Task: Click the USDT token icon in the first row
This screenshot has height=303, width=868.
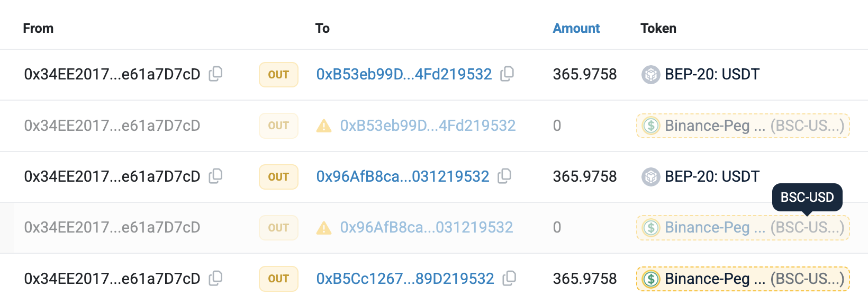Action: 650,75
